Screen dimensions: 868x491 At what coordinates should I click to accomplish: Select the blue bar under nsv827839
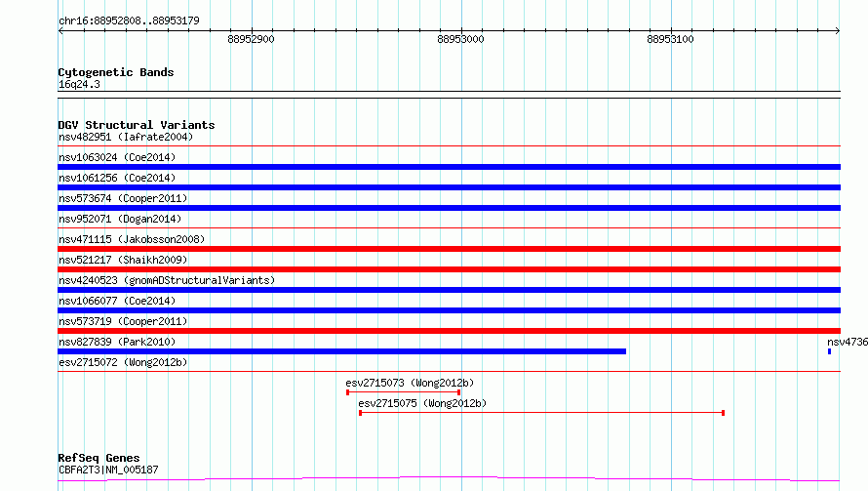point(342,351)
